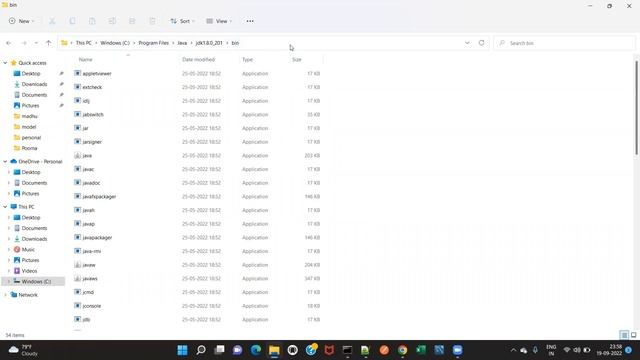
Task: Collapse the Quick access tree node
Action: (x=5, y=63)
